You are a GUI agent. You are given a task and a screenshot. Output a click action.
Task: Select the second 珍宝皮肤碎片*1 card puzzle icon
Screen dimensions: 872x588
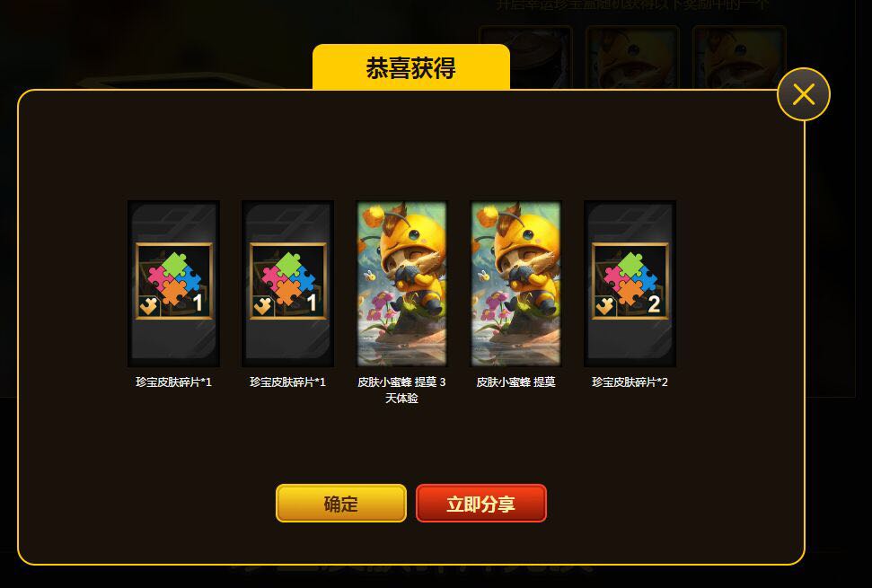click(288, 281)
